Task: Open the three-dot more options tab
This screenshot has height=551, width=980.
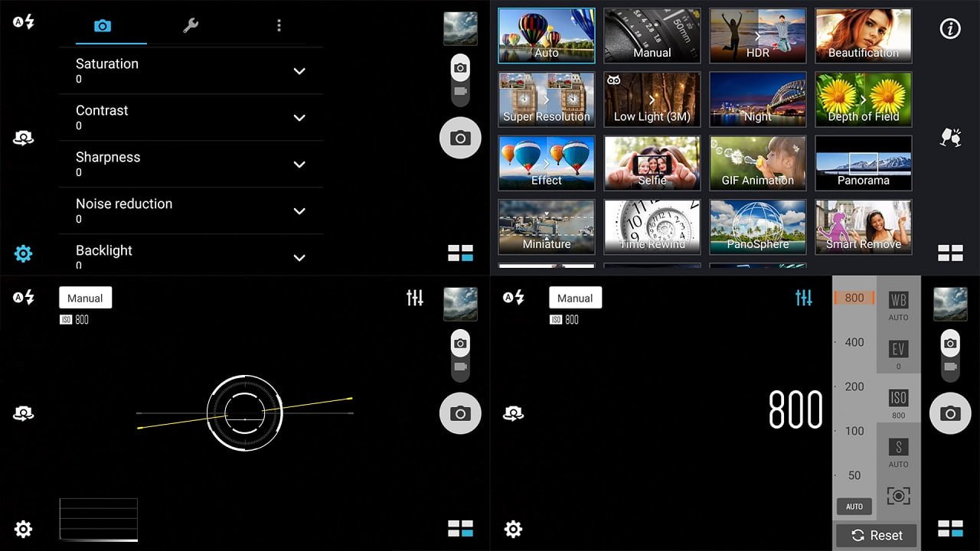Action: 279,26
